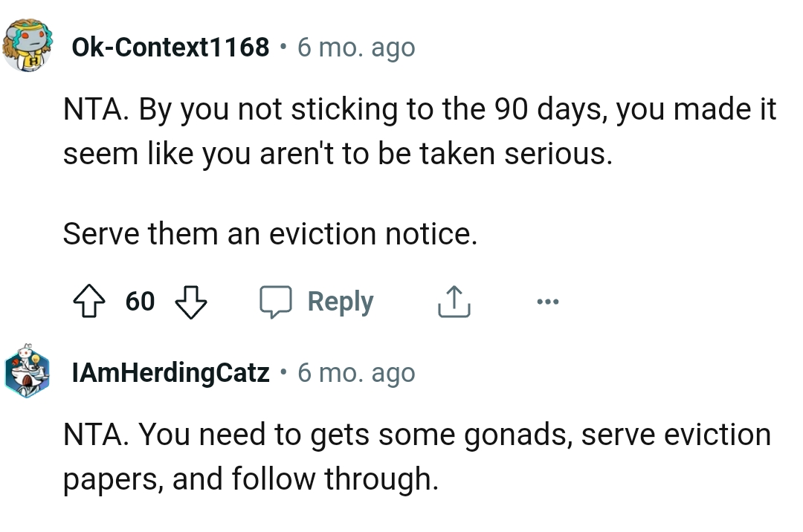Visit the Ok-Context1168 username profile

coord(170,48)
